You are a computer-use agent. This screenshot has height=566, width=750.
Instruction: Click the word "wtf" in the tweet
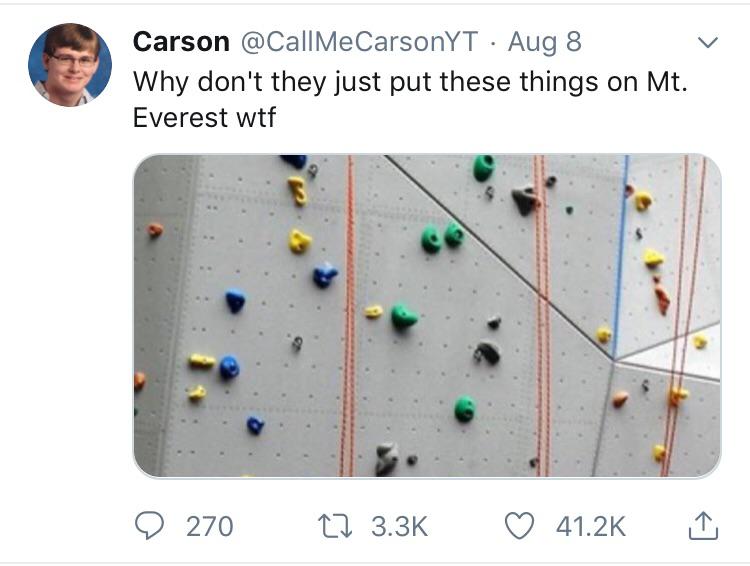pyautogui.click(x=256, y=117)
